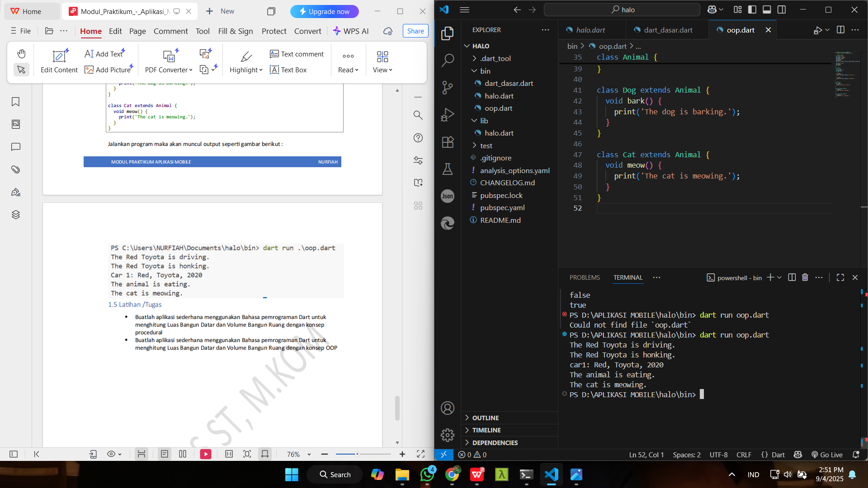
Task: Switch to the dart_dasar.dart tab
Action: [x=668, y=30]
